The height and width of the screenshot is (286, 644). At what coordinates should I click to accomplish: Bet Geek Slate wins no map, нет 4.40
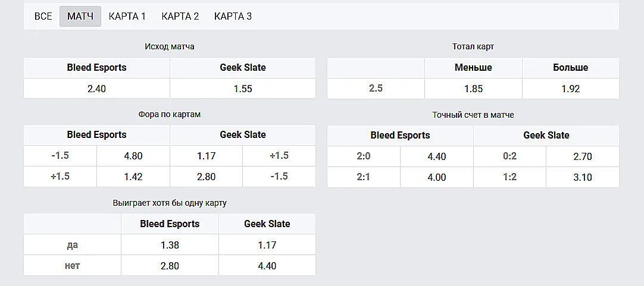(267, 266)
